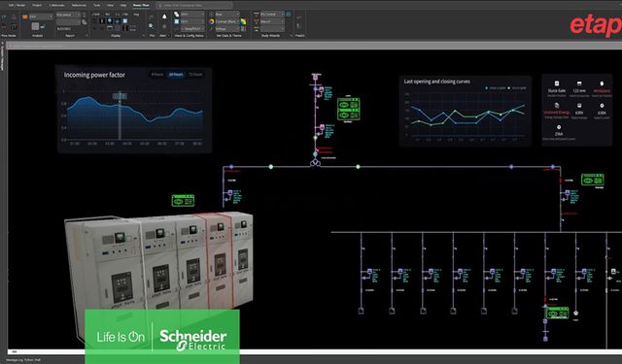Open the Analysis study case dropdown
622x364 pixels.
coord(41,17)
